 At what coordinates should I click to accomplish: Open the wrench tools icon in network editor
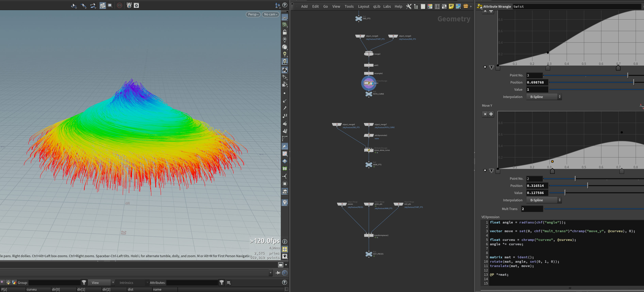pos(409,7)
